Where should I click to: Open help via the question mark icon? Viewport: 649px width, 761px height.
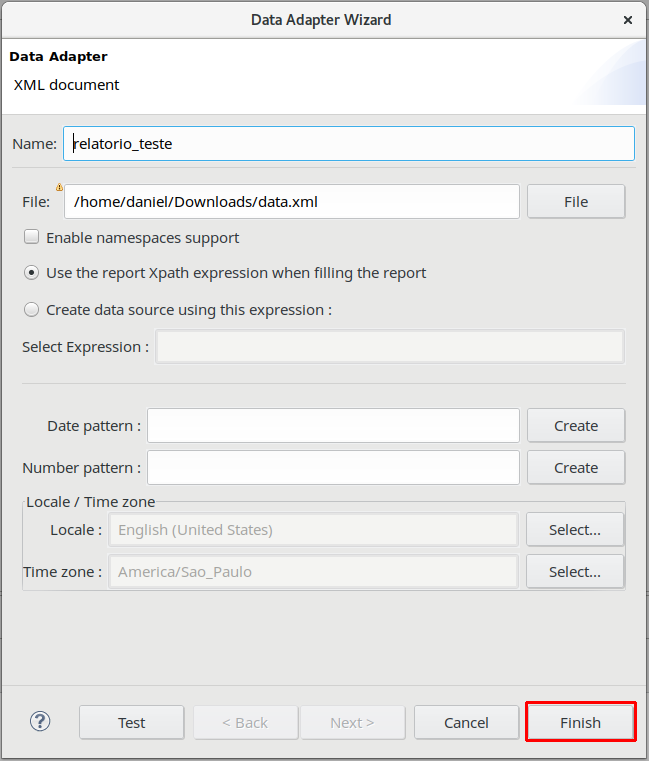coord(40,721)
